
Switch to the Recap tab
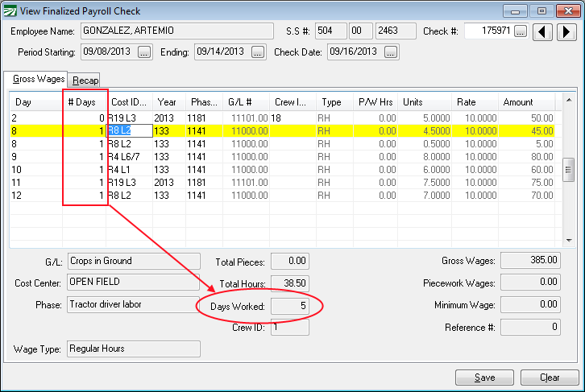click(x=85, y=80)
